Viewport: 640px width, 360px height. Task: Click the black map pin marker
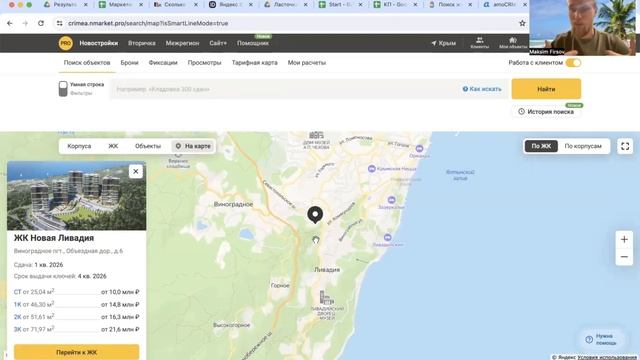point(315,215)
